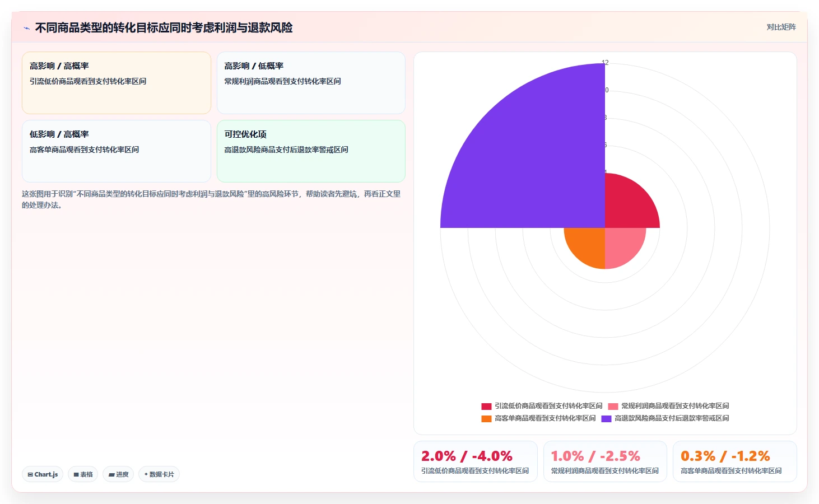Screen dimensions: 819x504
Task: Open the 可控优化项 card
Action: pos(311,151)
